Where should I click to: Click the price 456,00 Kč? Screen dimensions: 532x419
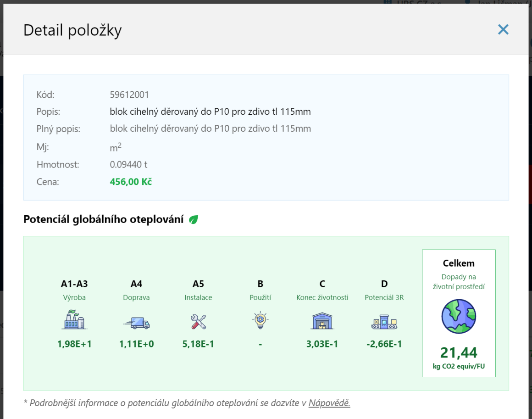pos(131,182)
